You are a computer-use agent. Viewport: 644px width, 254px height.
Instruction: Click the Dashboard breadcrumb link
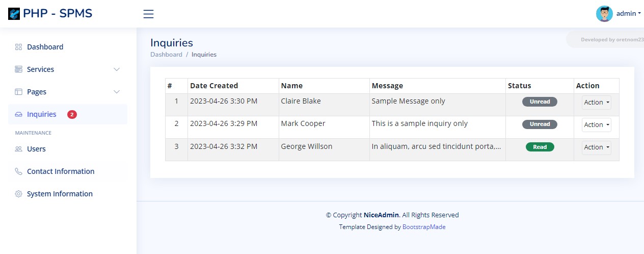click(x=166, y=55)
